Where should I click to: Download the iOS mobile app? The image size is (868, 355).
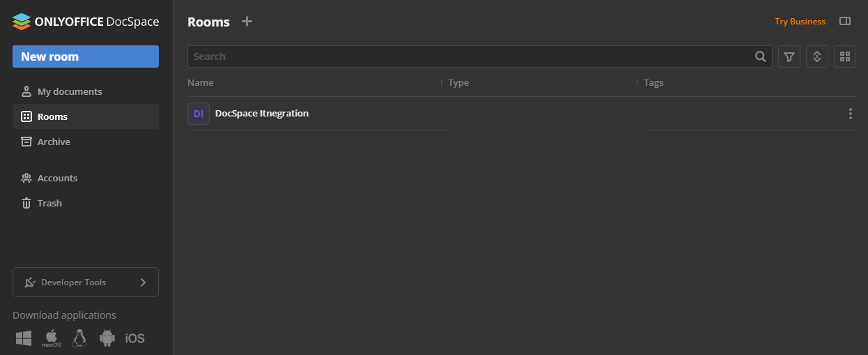(x=135, y=338)
